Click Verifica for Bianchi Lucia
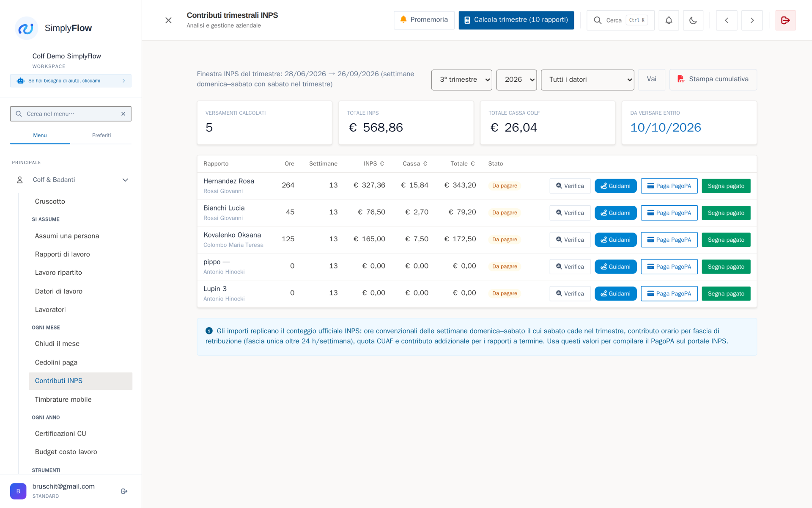The width and height of the screenshot is (812, 508). point(570,213)
